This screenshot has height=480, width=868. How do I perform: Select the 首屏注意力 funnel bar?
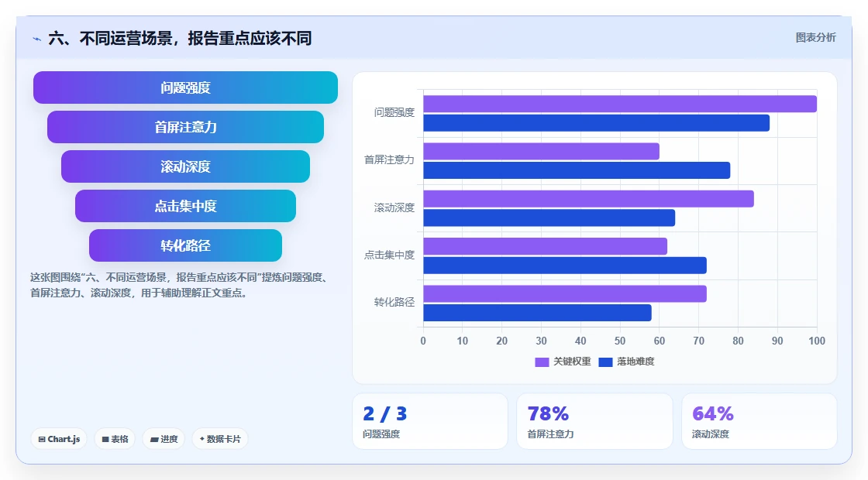[x=185, y=127]
